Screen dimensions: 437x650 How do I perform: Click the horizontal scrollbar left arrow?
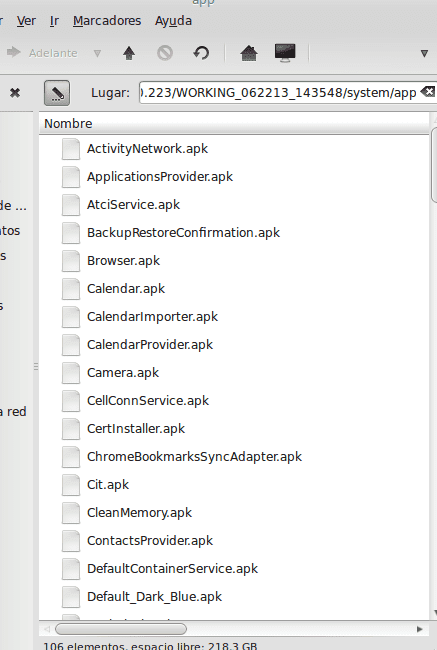(x=47, y=629)
